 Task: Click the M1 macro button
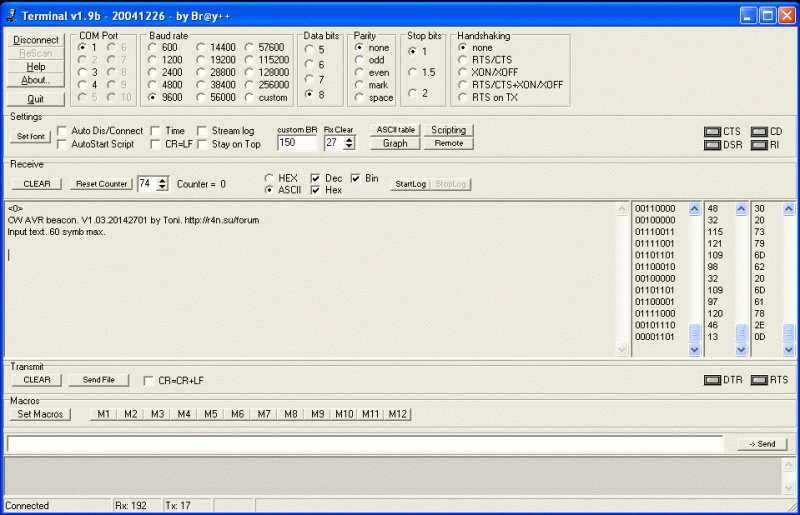click(x=103, y=414)
